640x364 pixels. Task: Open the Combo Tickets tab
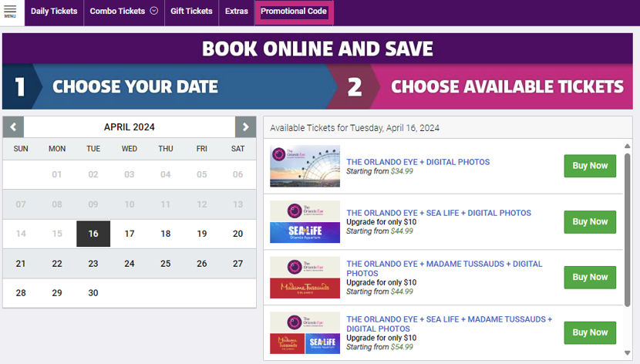point(117,12)
